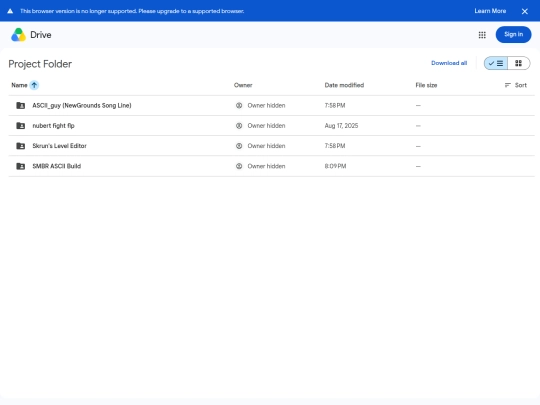Click the File size column header
Screen dimensions: 540x405
(426, 85)
